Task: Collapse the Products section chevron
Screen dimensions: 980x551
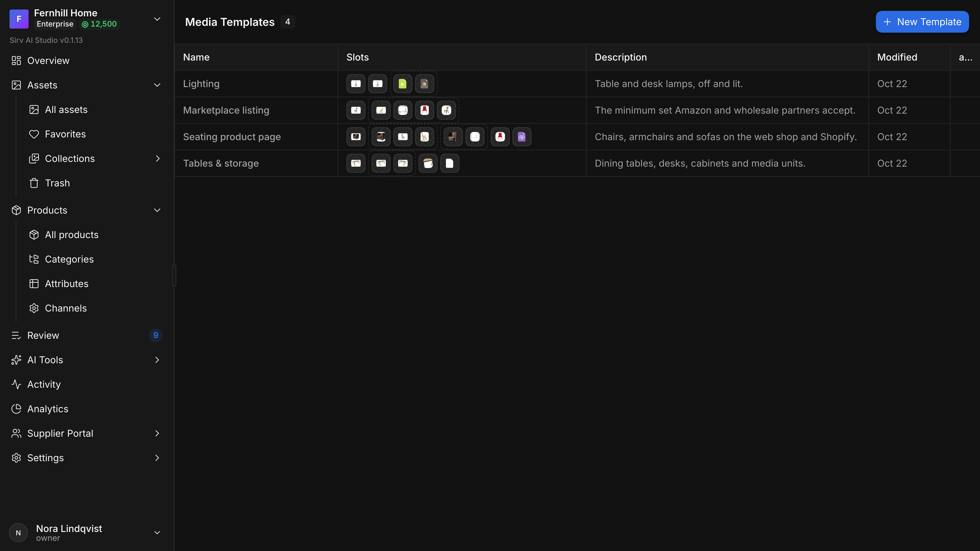Action: point(157,210)
